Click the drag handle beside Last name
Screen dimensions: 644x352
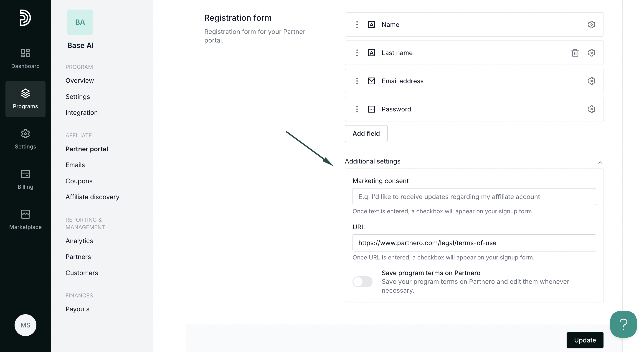(357, 53)
